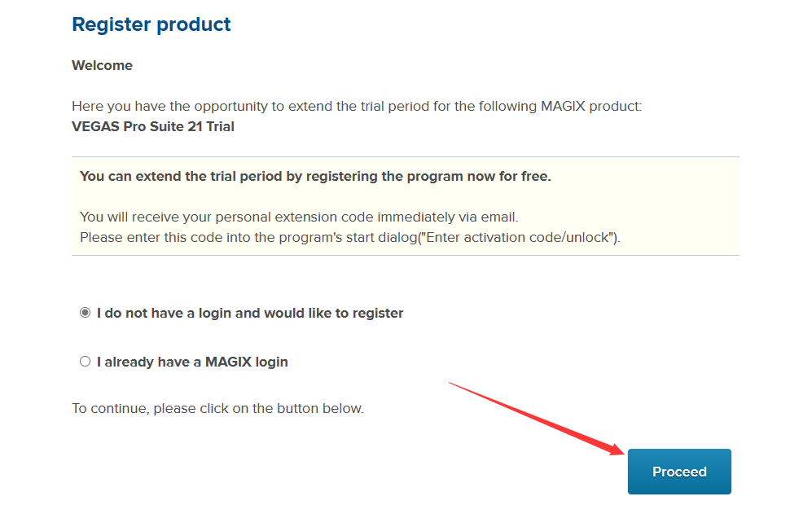Click the blue Proceed button
The height and width of the screenshot is (505, 812).
(x=679, y=472)
